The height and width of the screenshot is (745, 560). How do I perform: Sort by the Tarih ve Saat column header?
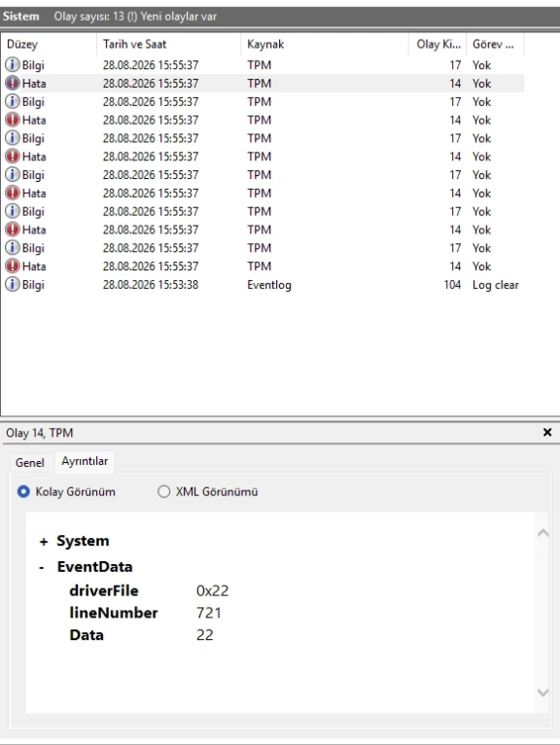168,44
